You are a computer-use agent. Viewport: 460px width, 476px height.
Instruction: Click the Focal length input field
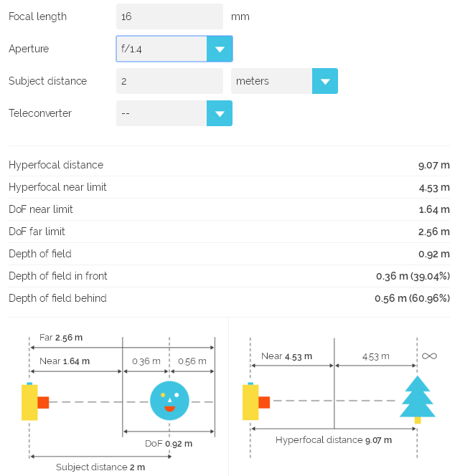[x=169, y=16]
